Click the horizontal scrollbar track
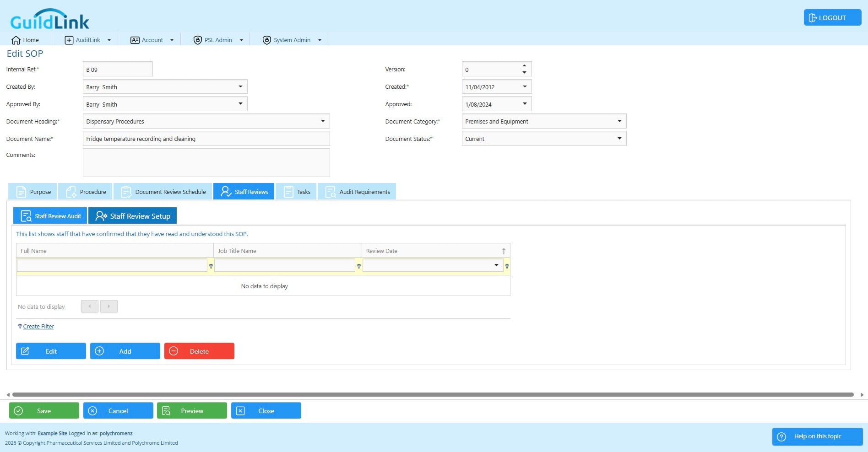The height and width of the screenshot is (452, 868). [x=433, y=394]
